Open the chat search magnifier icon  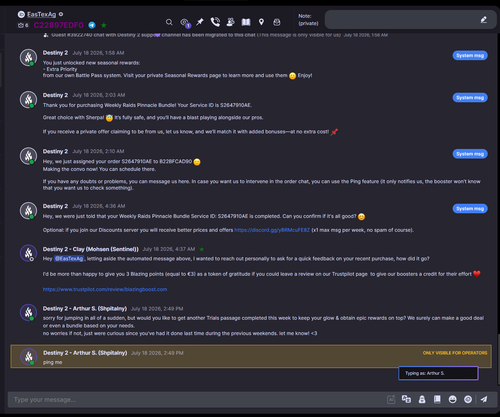click(169, 22)
